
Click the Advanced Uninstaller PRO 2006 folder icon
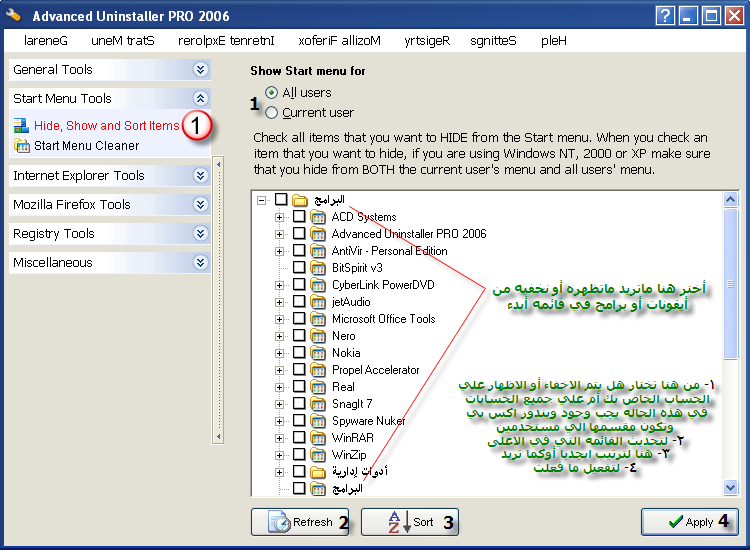click(317, 234)
